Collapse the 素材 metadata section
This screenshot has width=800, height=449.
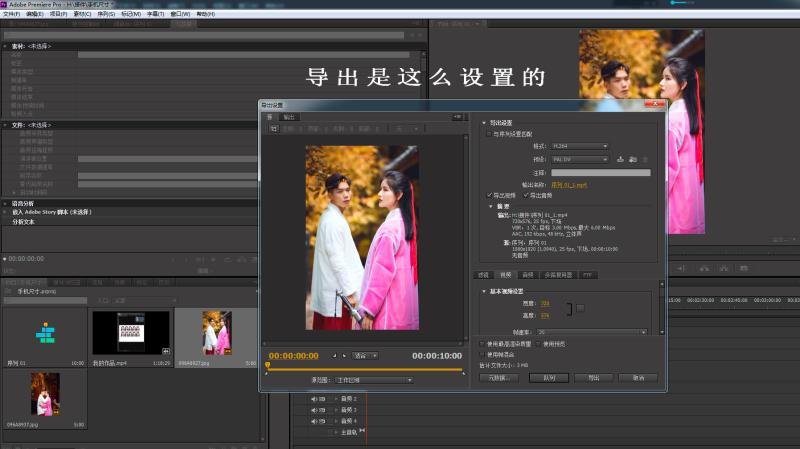[6, 46]
